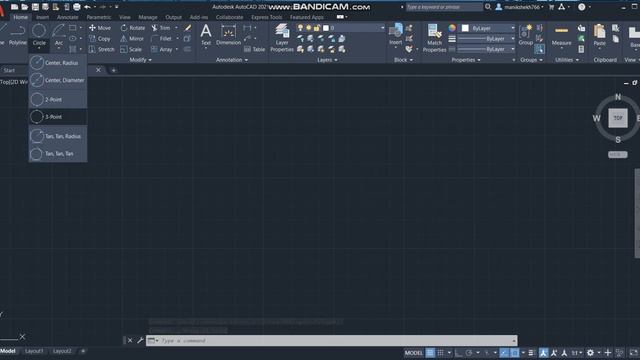The image size is (640, 360).
Task: Select the Arc tool
Action: click(59, 34)
